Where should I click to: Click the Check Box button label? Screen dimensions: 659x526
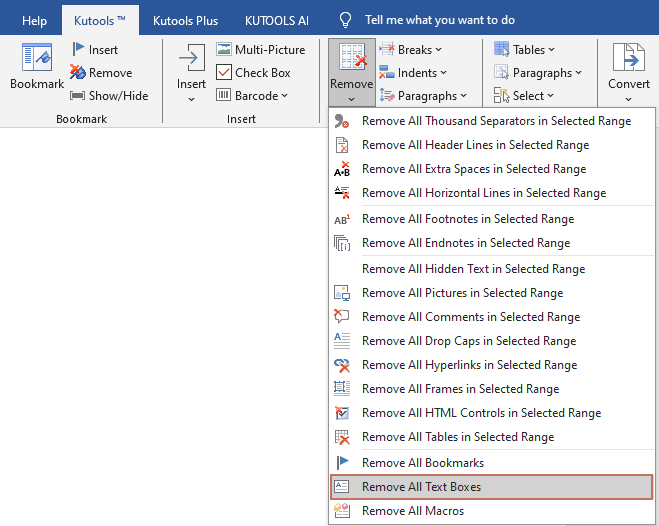click(263, 73)
